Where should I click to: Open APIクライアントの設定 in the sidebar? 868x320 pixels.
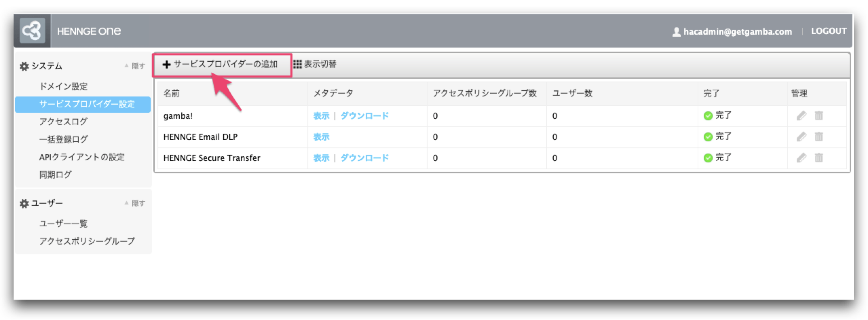[x=82, y=157]
